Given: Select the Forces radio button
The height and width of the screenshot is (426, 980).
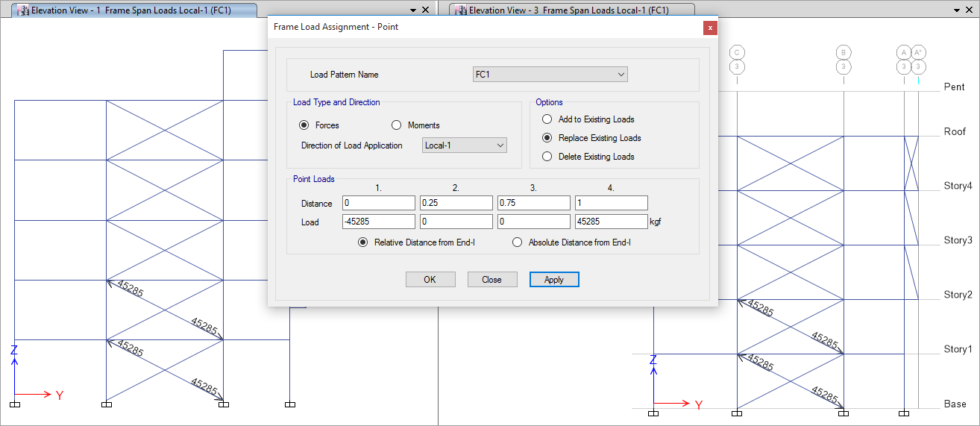Looking at the screenshot, I should 304,125.
